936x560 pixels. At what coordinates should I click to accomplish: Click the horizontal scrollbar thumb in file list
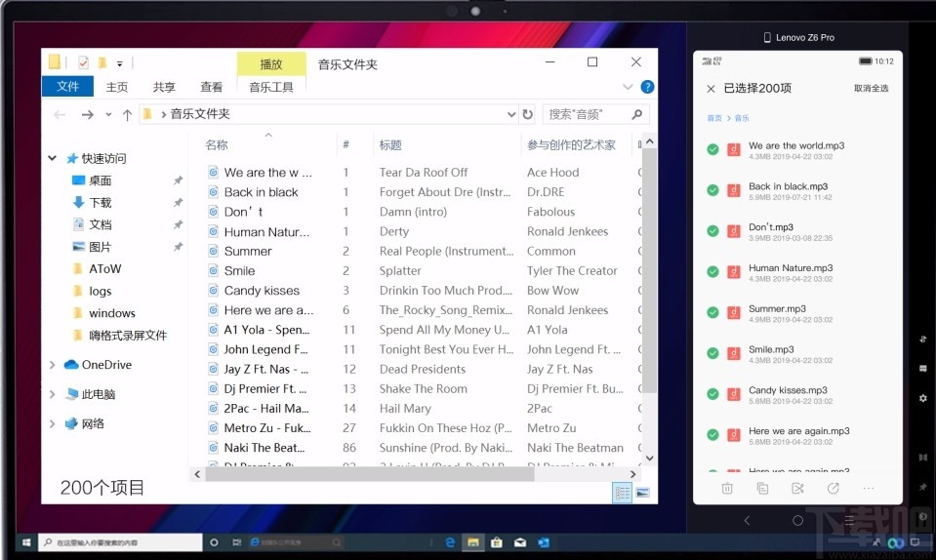370,474
